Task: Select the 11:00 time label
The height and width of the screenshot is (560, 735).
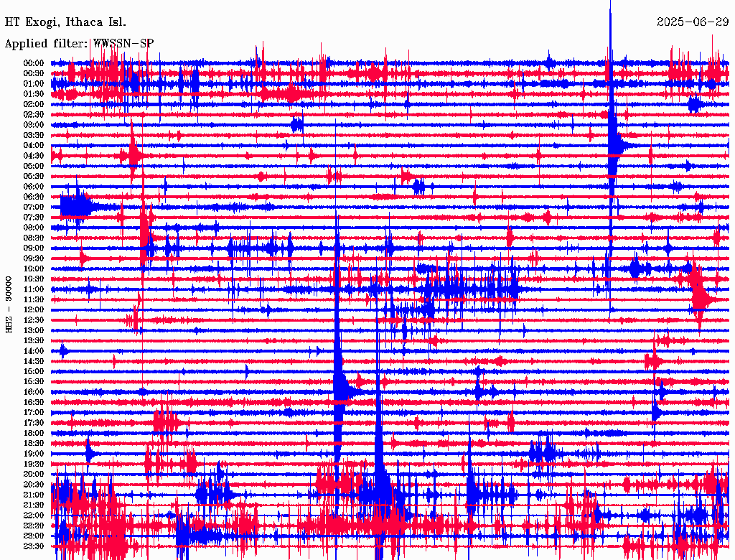Action: pyautogui.click(x=34, y=289)
